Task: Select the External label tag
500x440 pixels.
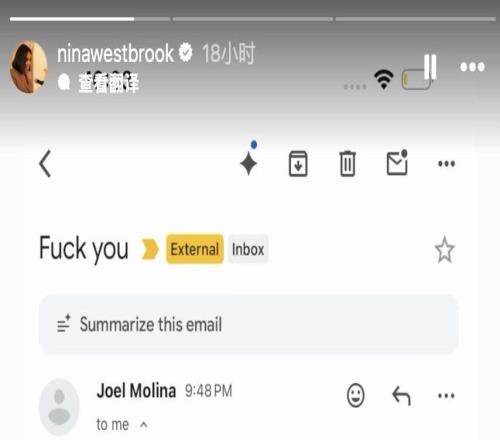Action: pyautogui.click(x=195, y=249)
